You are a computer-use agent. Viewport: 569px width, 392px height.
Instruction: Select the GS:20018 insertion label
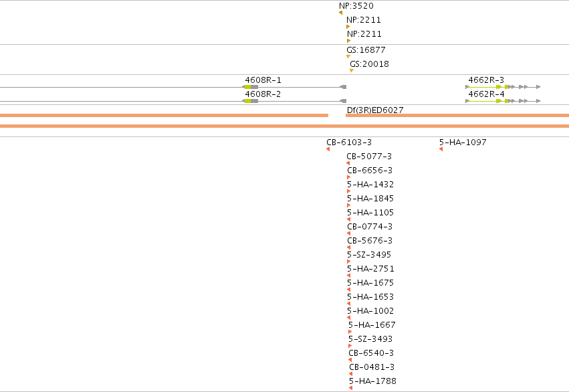[369, 64]
